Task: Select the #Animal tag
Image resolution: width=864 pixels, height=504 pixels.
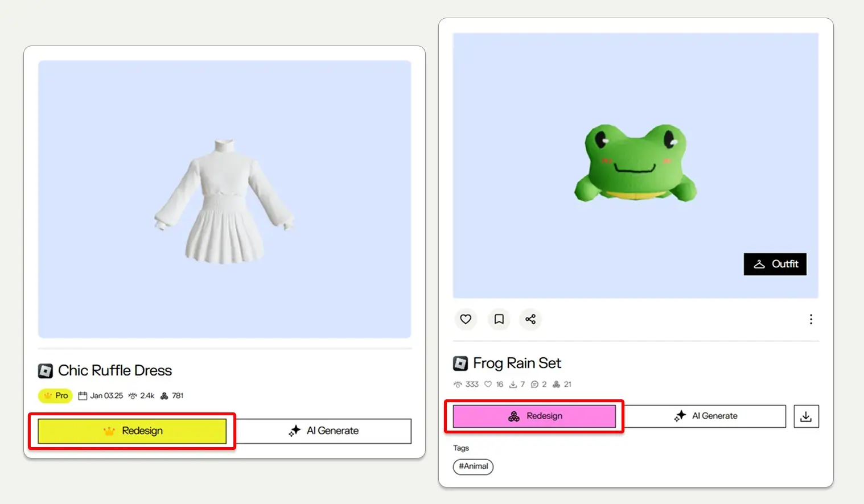Action: click(473, 466)
